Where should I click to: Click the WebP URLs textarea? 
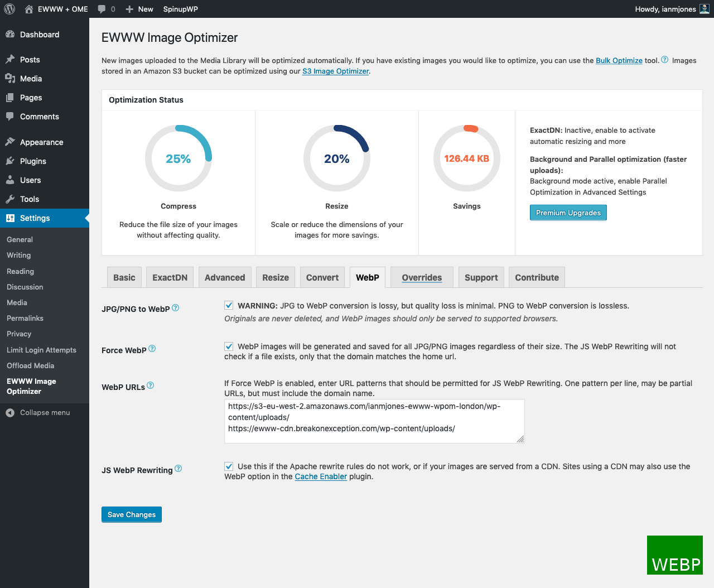point(374,421)
